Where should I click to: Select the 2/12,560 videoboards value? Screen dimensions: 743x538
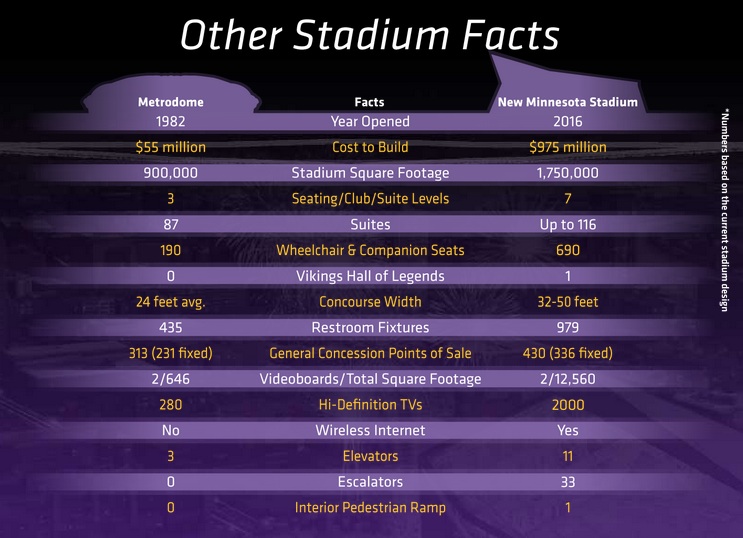(x=567, y=379)
